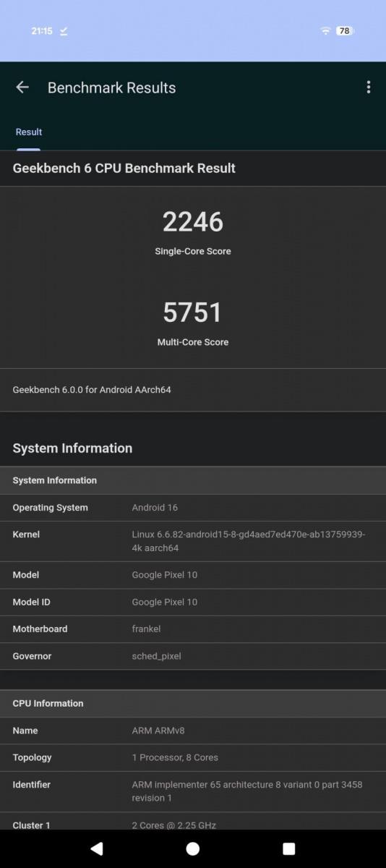Image resolution: width=386 pixels, height=868 pixels.
Task: Select the Governor sched_pixel row
Action: [x=193, y=656]
